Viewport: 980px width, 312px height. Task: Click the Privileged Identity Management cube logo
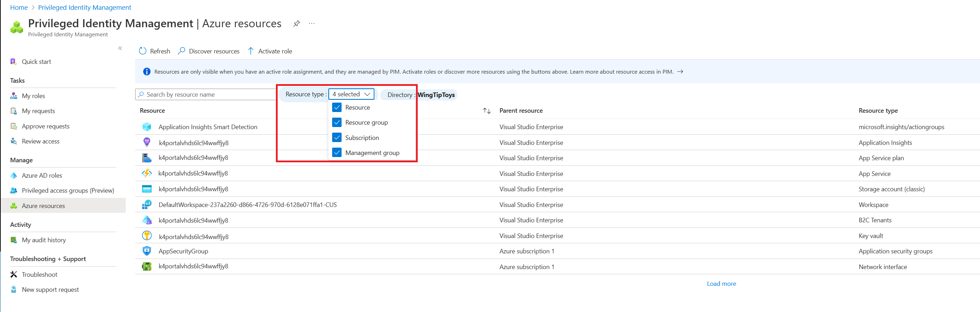pyautogui.click(x=17, y=27)
